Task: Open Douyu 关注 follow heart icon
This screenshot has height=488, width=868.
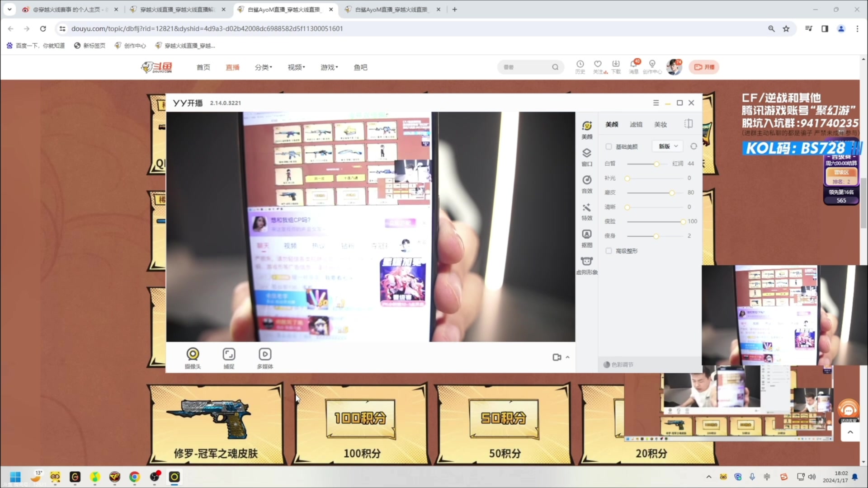Action: [x=598, y=64]
